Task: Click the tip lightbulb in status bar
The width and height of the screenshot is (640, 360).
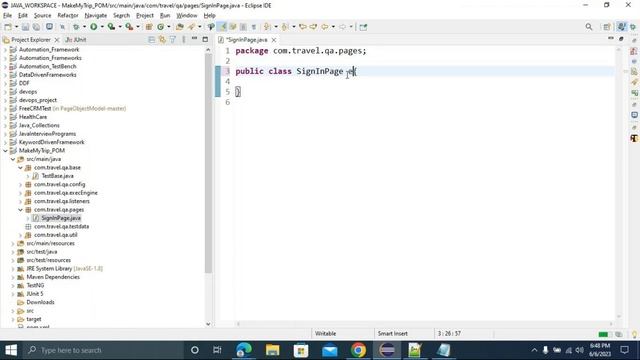Action: click(634, 334)
